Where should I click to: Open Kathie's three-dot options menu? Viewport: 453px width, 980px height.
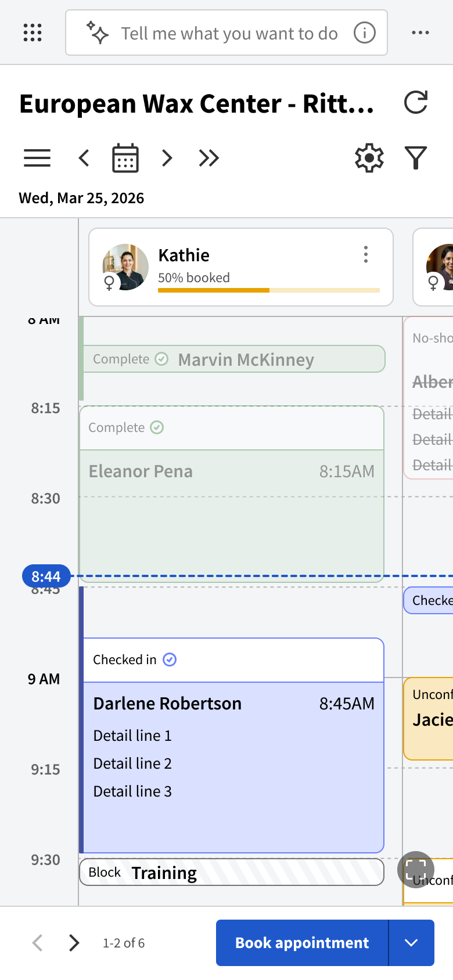pyautogui.click(x=366, y=254)
